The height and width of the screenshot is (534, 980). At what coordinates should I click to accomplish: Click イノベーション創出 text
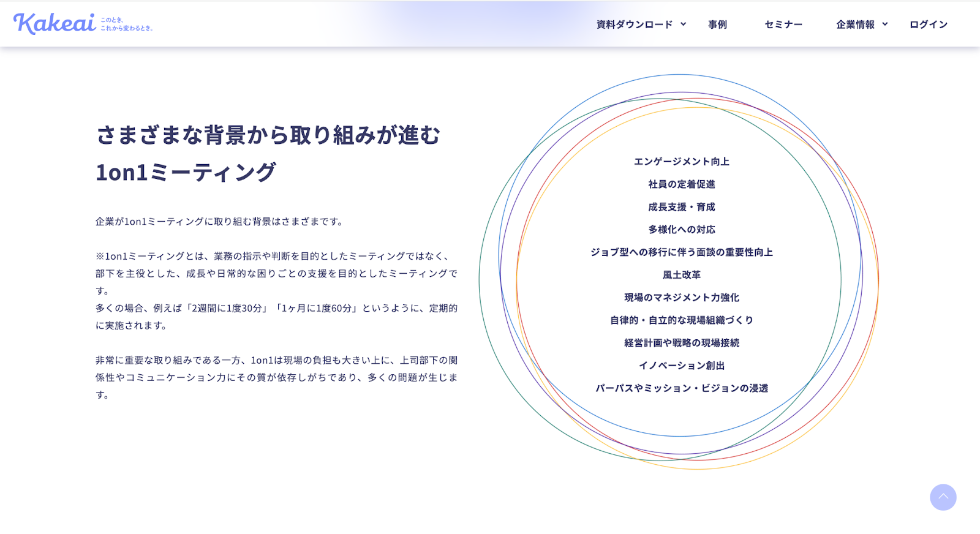click(x=682, y=366)
